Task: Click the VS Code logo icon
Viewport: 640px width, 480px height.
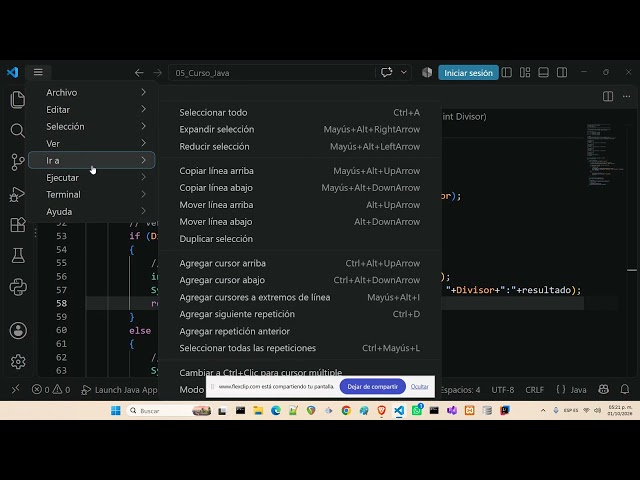Action: pos(13,72)
